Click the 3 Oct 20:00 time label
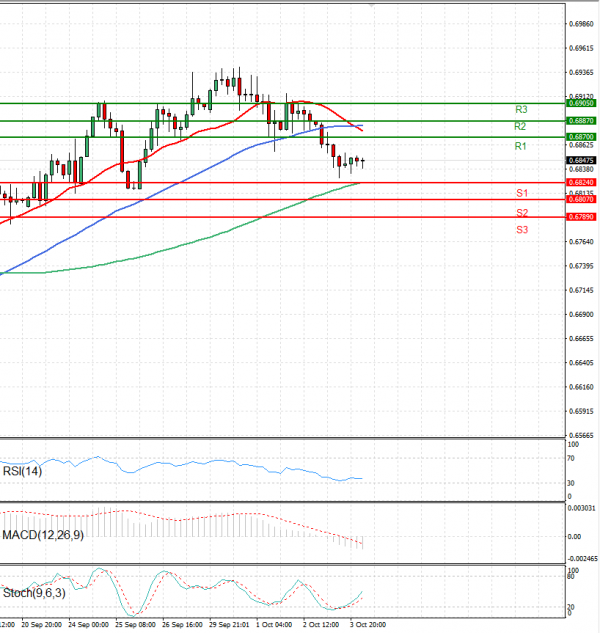The image size is (600, 633). click(x=368, y=625)
